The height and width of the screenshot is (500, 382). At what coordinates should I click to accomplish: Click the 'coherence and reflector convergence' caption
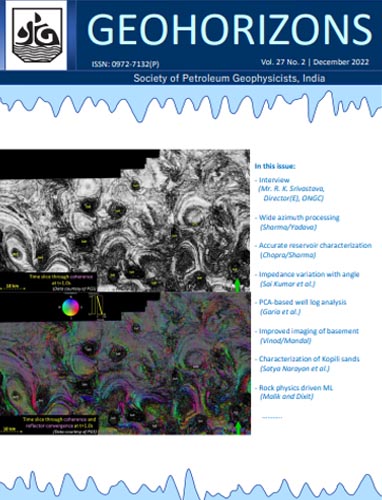click(59, 422)
